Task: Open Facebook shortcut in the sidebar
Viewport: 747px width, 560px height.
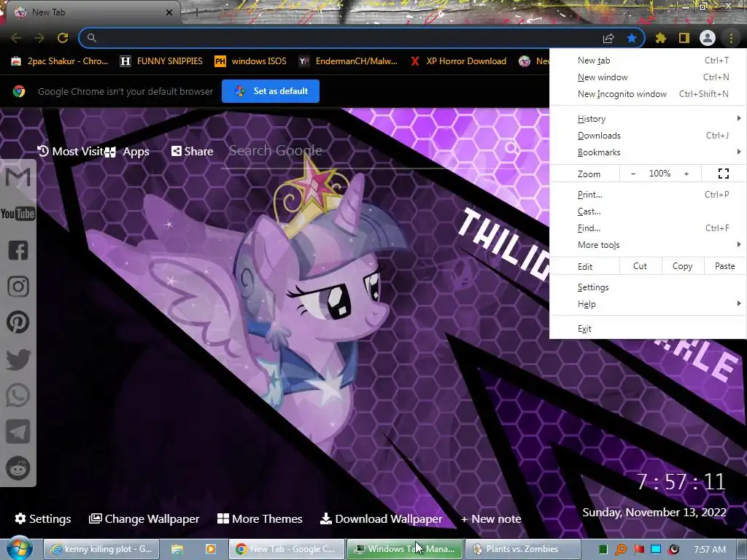Action: click(18, 250)
